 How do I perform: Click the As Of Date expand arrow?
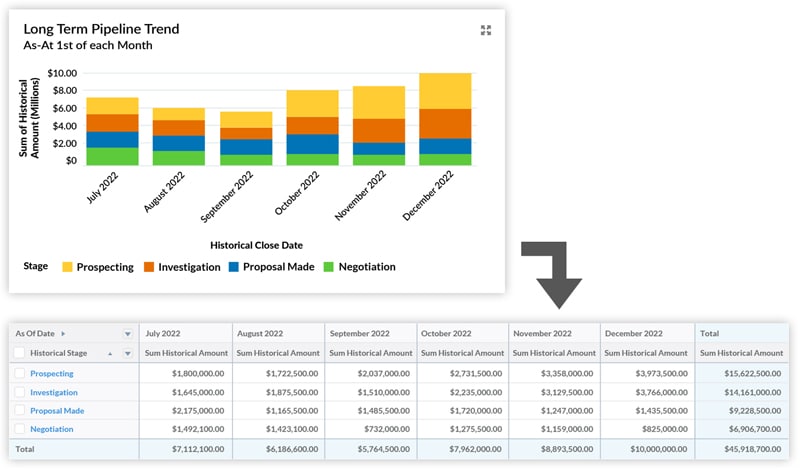pyautogui.click(x=64, y=333)
